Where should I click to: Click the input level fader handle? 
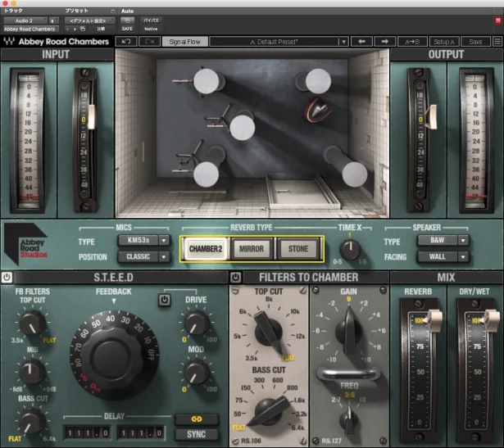[91, 117]
